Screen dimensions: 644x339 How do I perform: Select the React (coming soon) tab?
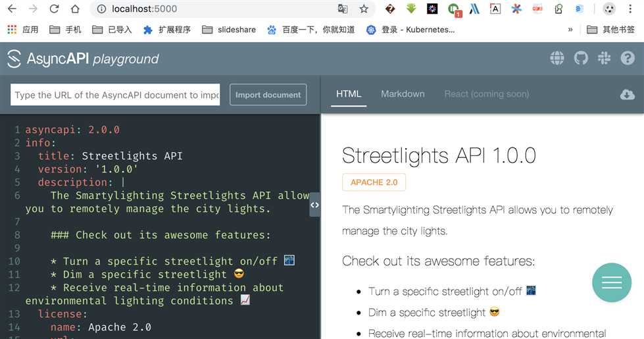pos(487,94)
